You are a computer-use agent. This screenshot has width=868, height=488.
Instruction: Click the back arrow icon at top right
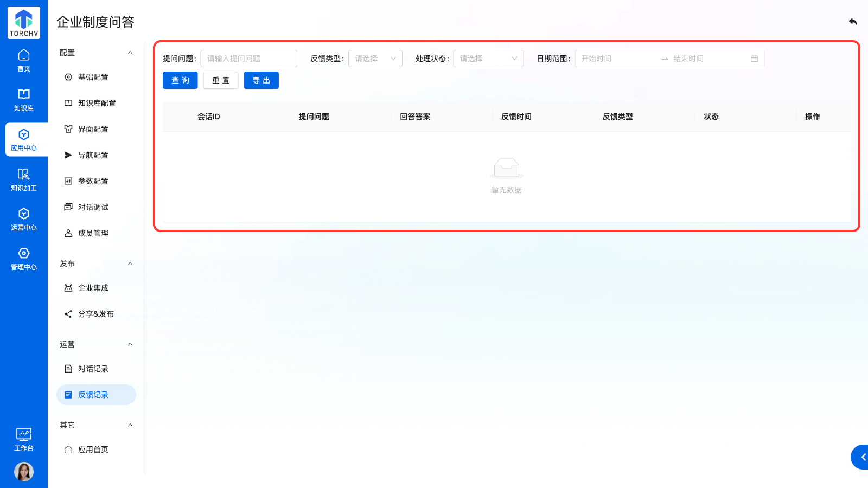click(853, 22)
